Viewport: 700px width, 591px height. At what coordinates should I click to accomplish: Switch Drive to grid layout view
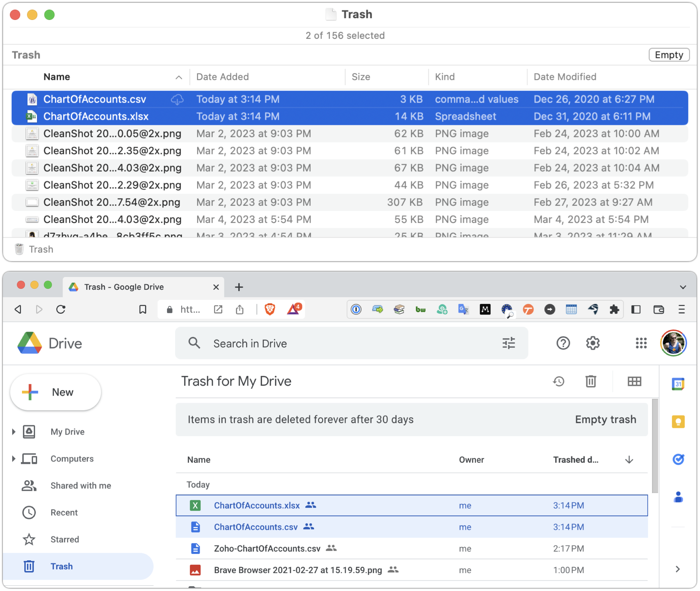pos(634,381)
